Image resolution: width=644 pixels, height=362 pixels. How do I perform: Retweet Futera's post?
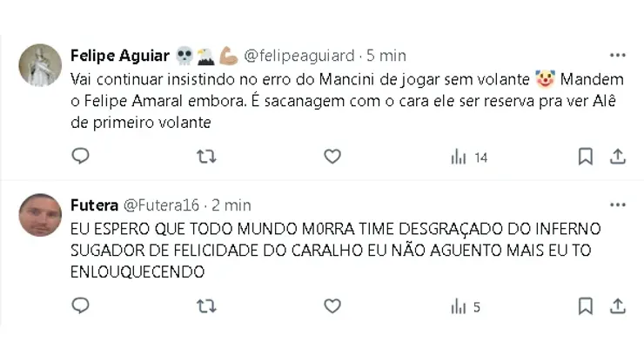click(206, 306)
